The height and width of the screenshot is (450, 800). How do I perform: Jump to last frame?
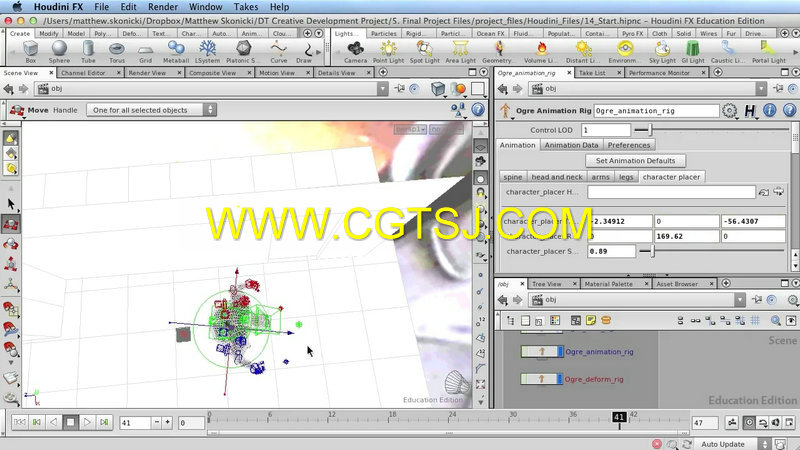click(104, 422)
